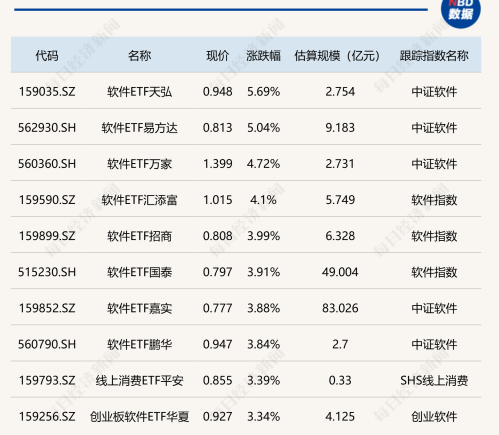Click scale value 2.754
Viewport: 499px width, 435px height.
tap(340, 91)
